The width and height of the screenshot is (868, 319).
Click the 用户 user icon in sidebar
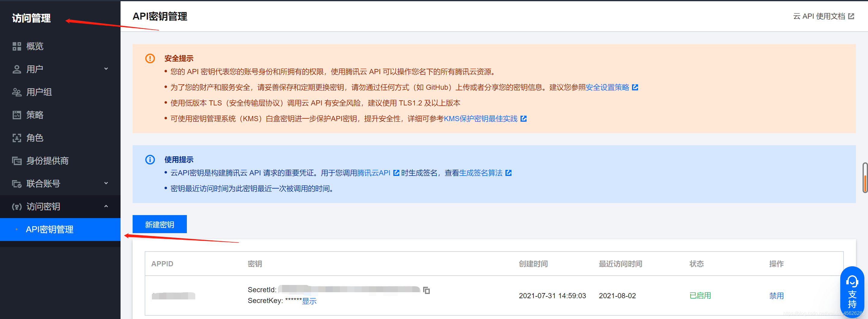tap(17, 69)
